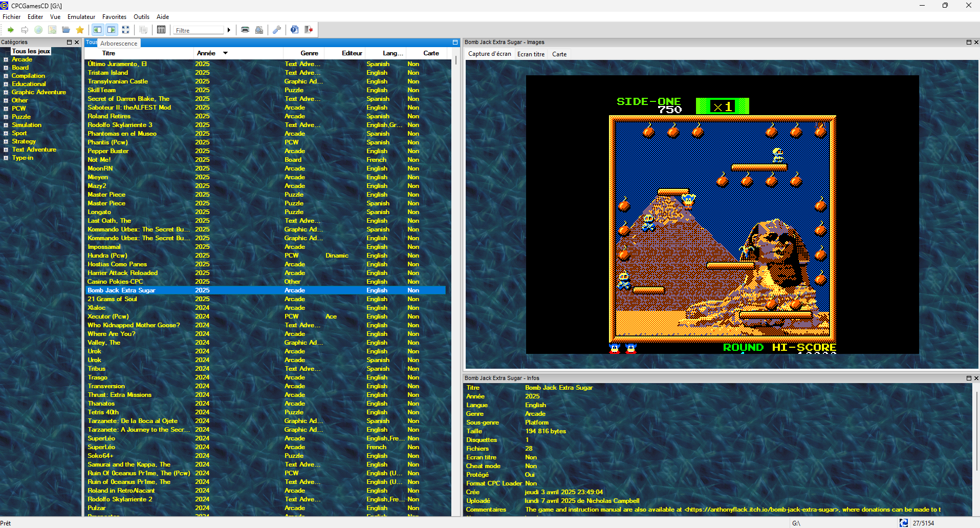This screenshot has height=528, width=980.
Task: Click the exit door toolbar icon
Action: coord(309,30)
